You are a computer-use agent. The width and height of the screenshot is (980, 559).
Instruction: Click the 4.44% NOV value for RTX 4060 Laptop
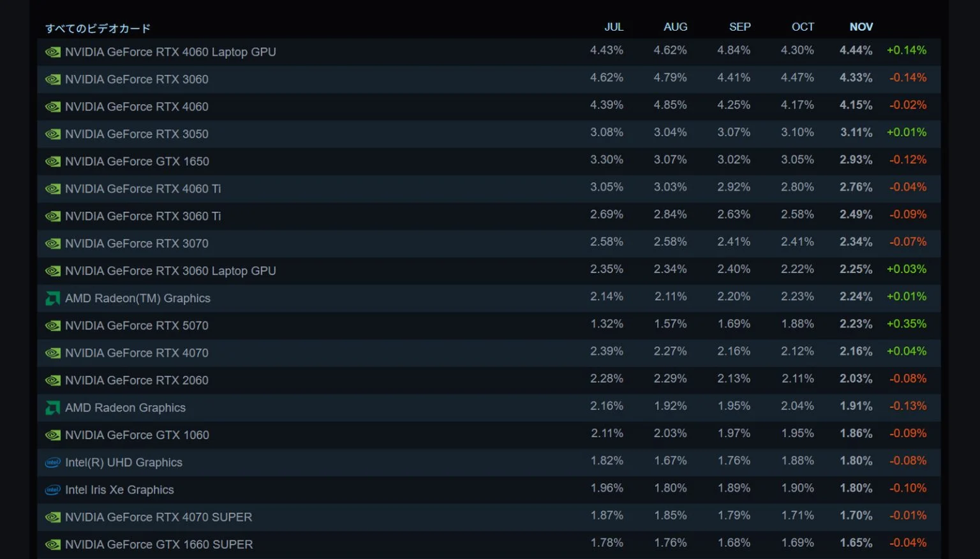point(856,50)
